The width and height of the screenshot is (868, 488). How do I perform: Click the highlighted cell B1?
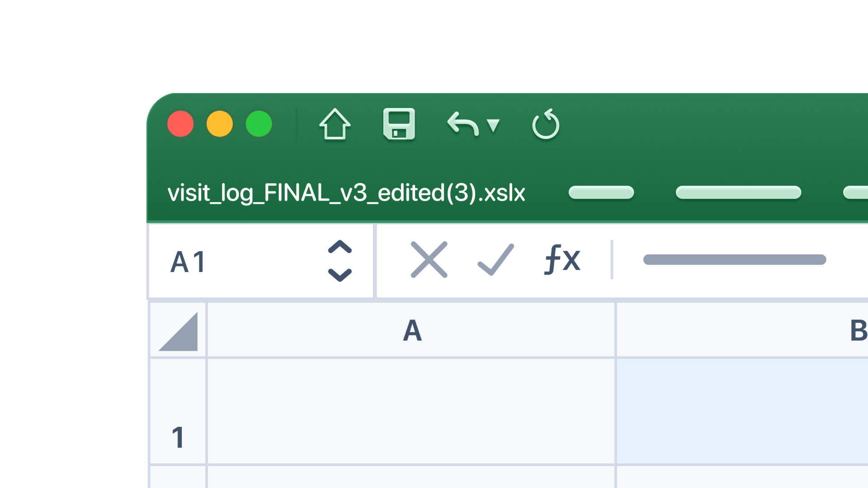pos(743,411)
